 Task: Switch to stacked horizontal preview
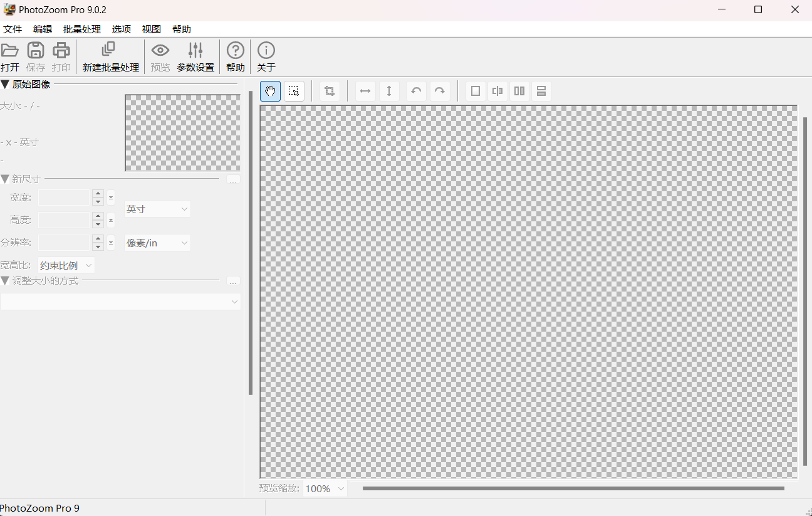(x=542, y=91)
